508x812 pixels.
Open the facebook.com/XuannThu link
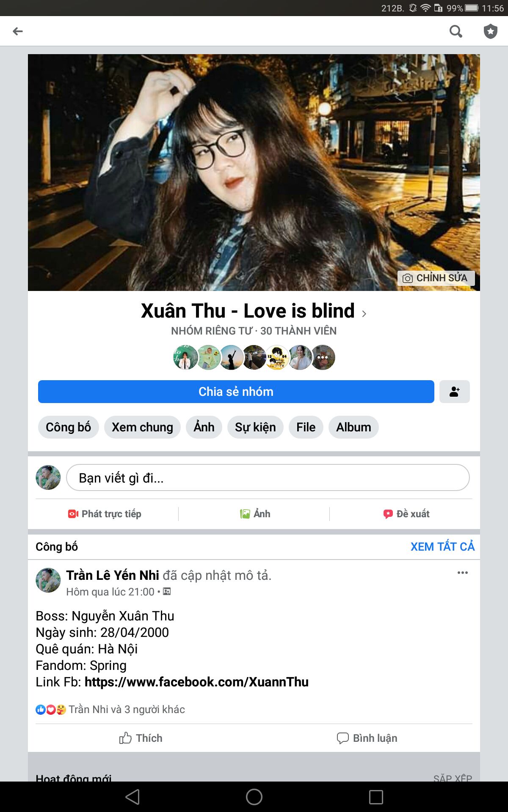point(196,682)
